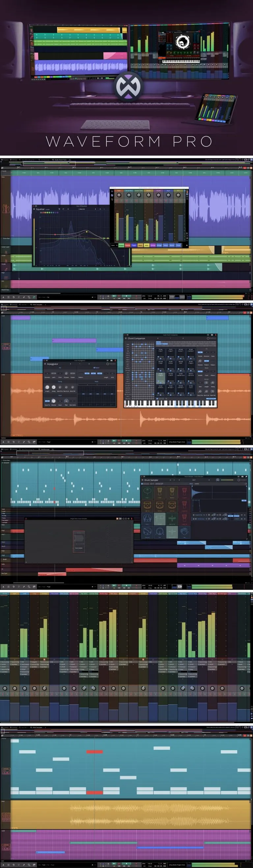Screen dimensions: 253x868
Task: Open the Drum Sampler hamburger menu
Action: pos(142,480)
